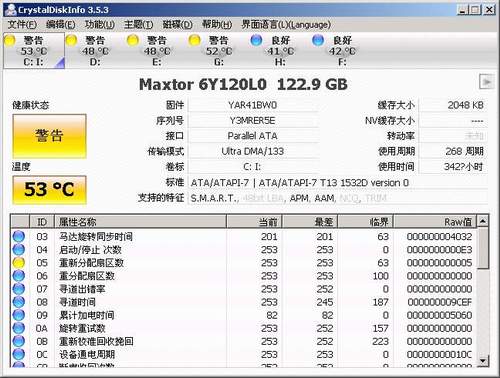The height and width of the screenshot is (378, 500).
Task: Click raw value 00000000010C
Action: (x=439, y=354)
